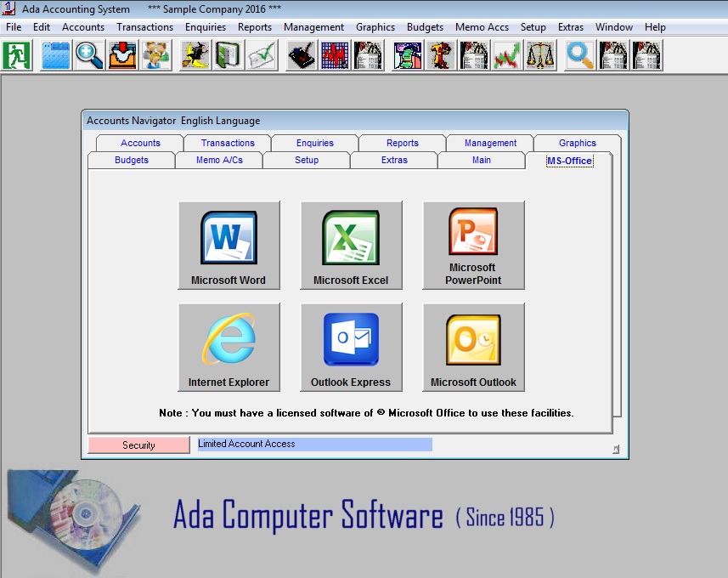The width and height of the screenshot is (728, 578).
Task: Open the Reports menu in menu bar
Action: [255, 27]
